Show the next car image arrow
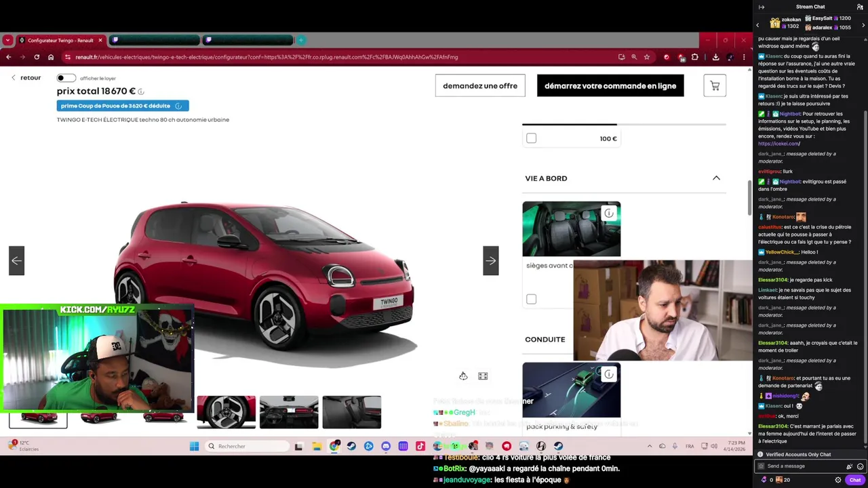Viewport: 868px width, 488px height. point(491,261)
